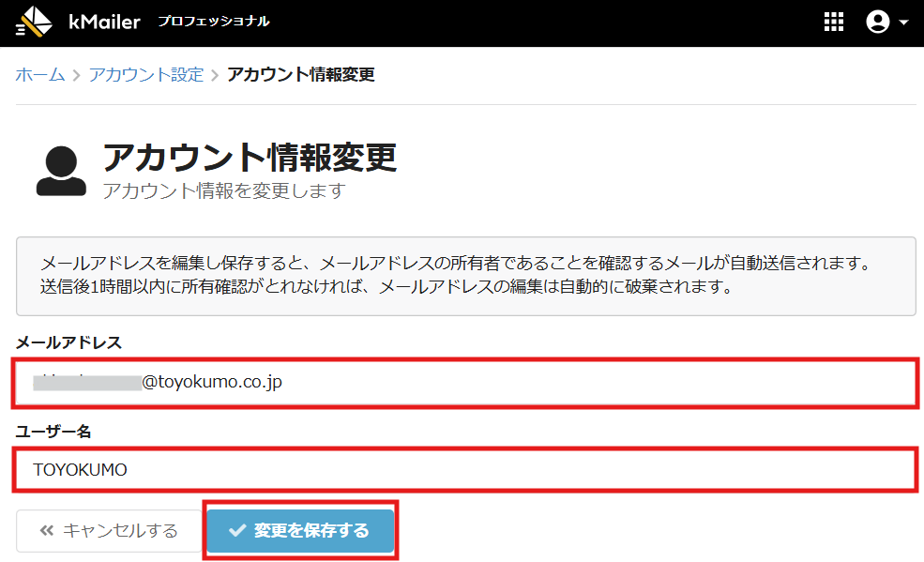
Task: Expand the account dropdown caret in the header
Action: [904, 23]
